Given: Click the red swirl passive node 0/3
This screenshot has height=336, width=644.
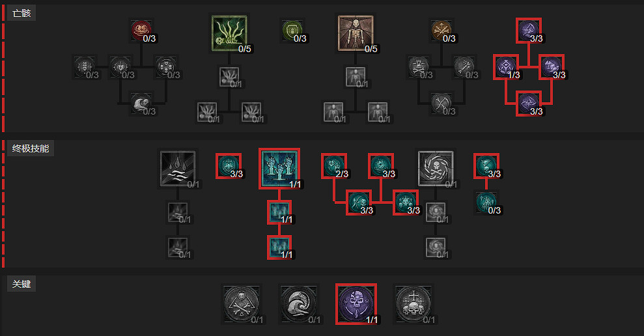Looking at the screenshot, I should click(x=142, y=30).
